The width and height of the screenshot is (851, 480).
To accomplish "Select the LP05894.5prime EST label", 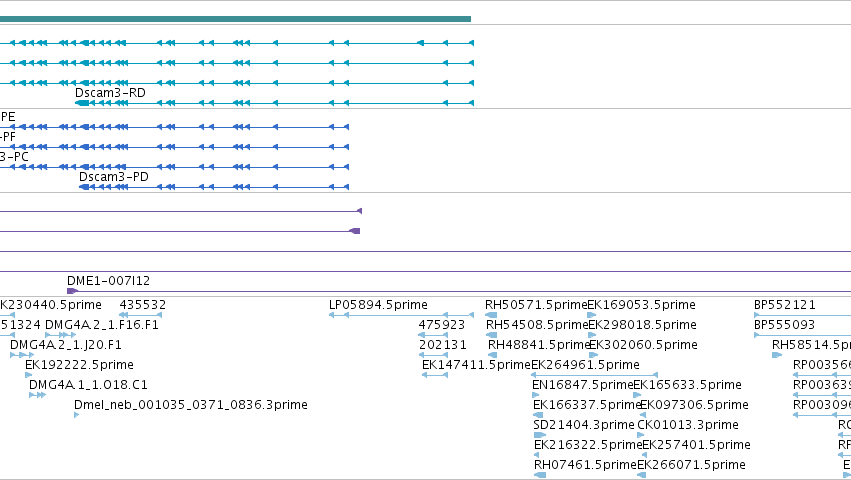I will click(378, 305).
